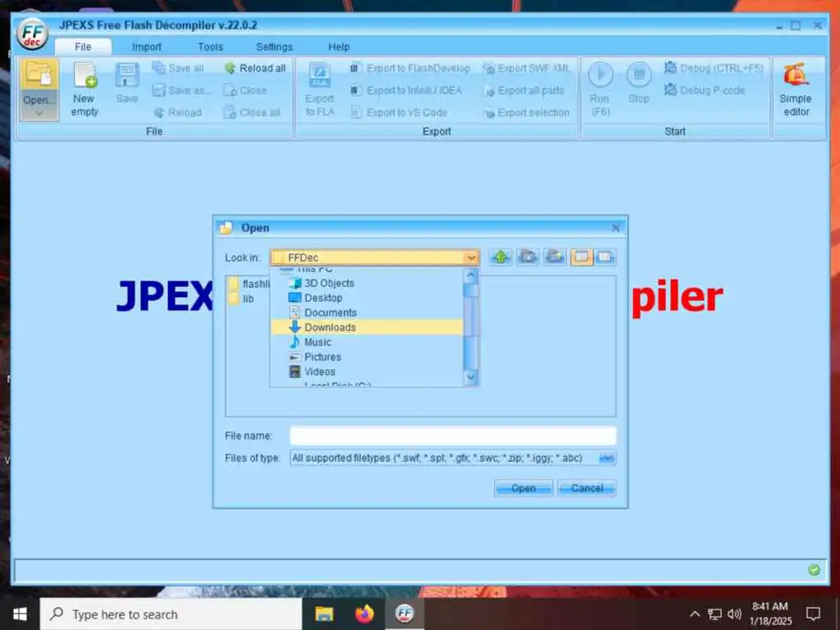Click Save all in ribbon
The image size is (840, 630).
[x=178, y=68]
